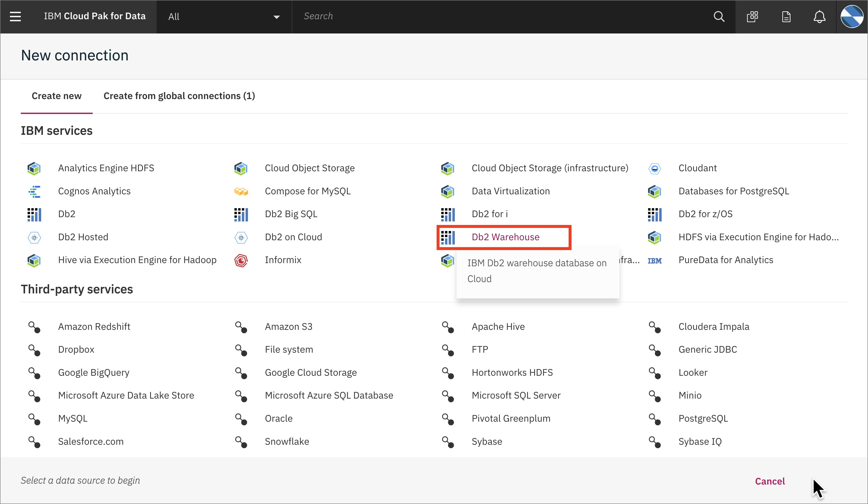Choose Cloudera Impala connection
Viewport: 868px width, 504px height.
[x=714, y=326]
